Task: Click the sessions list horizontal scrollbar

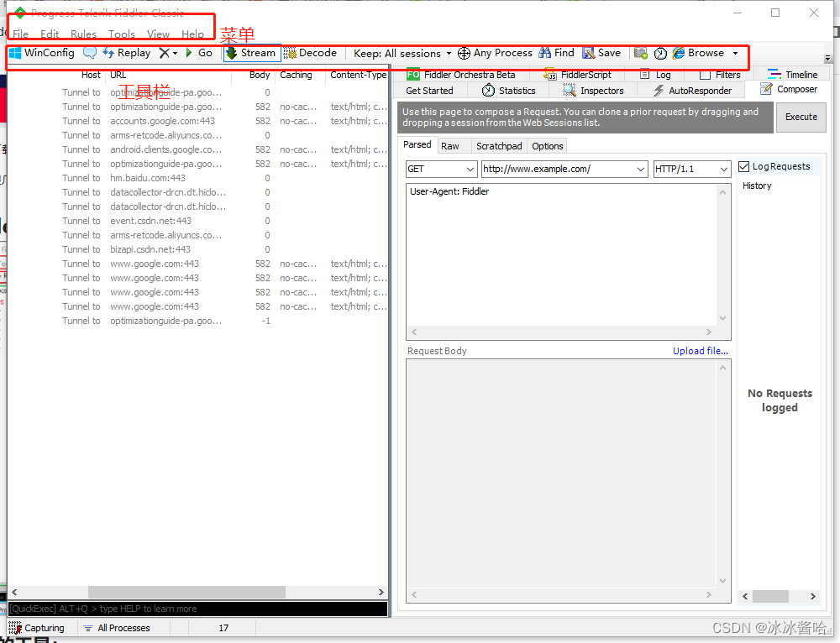Action: pos(186,592)
